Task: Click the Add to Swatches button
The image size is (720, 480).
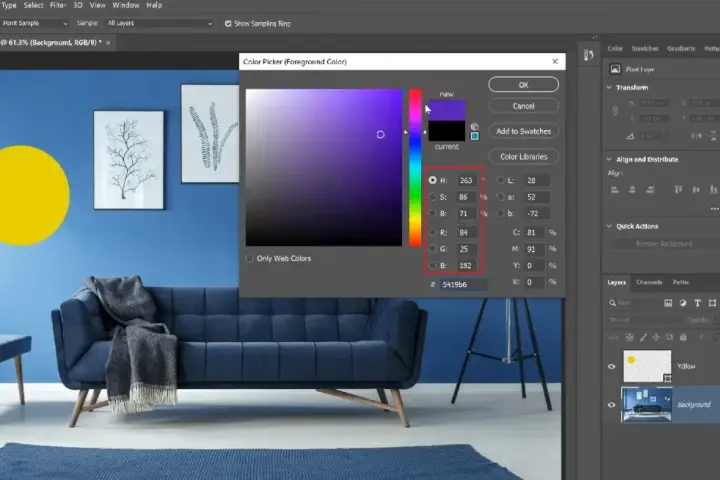Action: point(523,131)
